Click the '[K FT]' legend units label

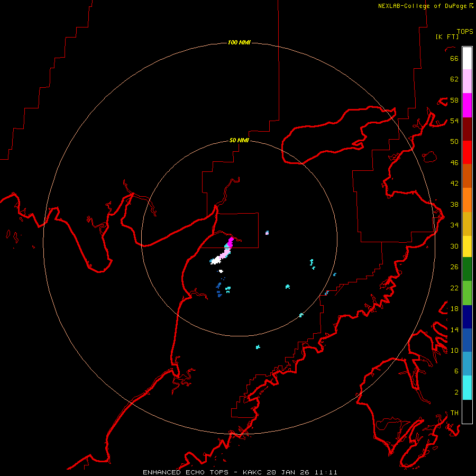click(x=447, y=36)
